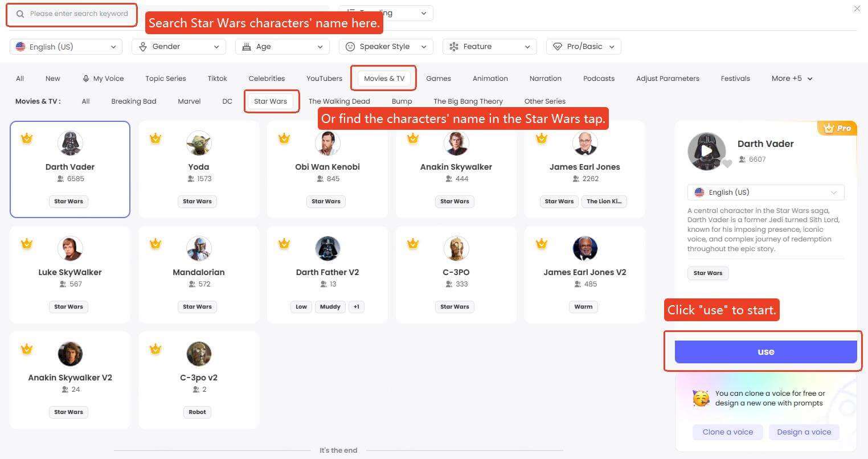
Task: Click The Lion Ki... tag on James Earl Jones
Action: (604, 202)
